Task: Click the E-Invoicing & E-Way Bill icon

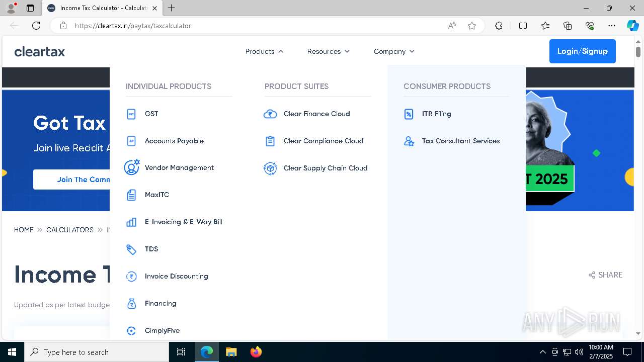Action: [131, 222]
